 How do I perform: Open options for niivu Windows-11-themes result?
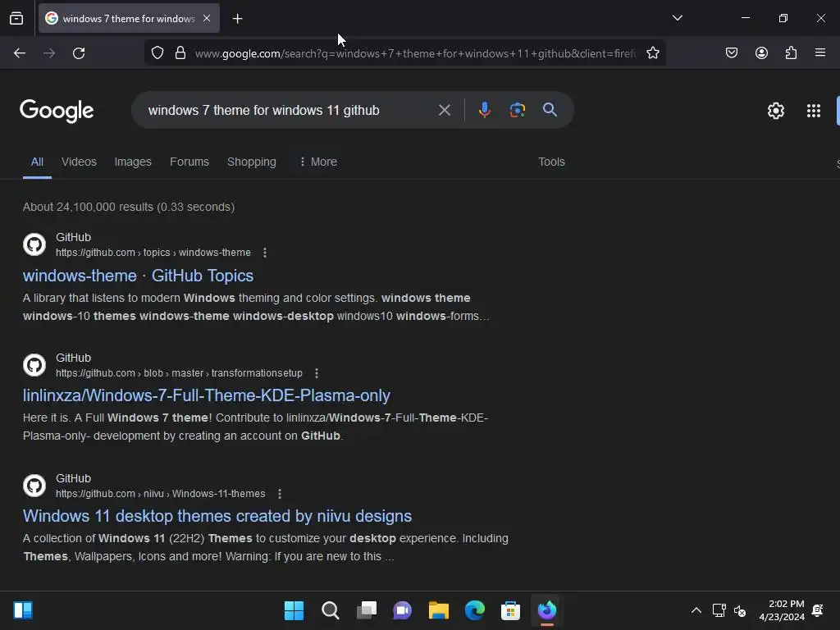tap(280, 493)
